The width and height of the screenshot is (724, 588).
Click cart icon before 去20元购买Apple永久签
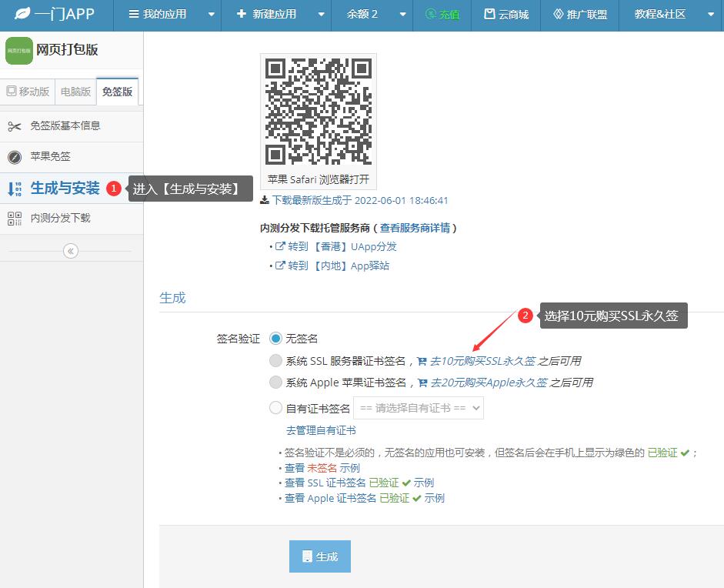pos(422,383)
